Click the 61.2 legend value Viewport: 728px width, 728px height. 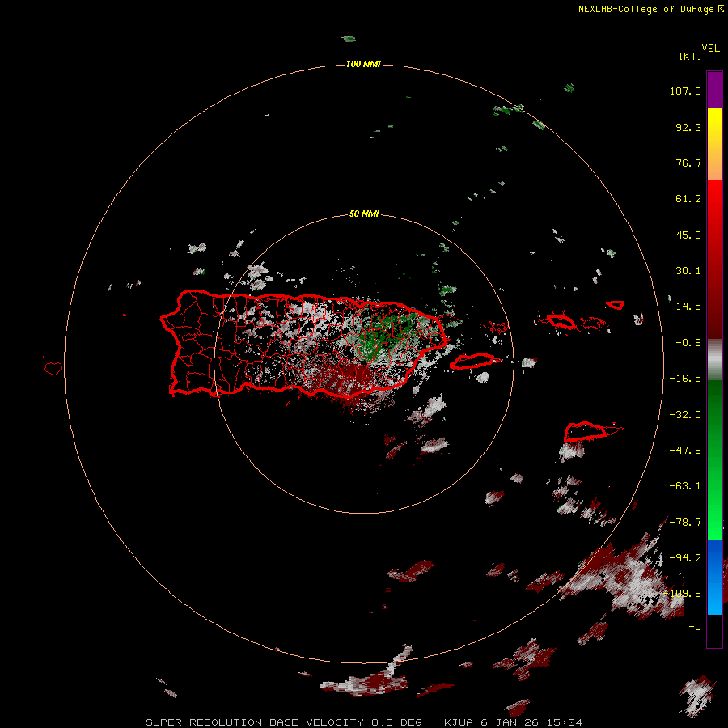coord(688,199)
